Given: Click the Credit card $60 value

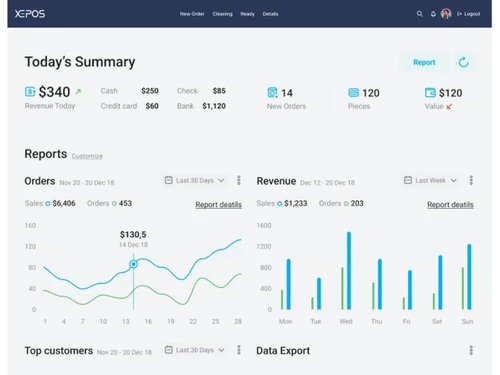Looking at the screenshot, I should (x=152, y=106).
